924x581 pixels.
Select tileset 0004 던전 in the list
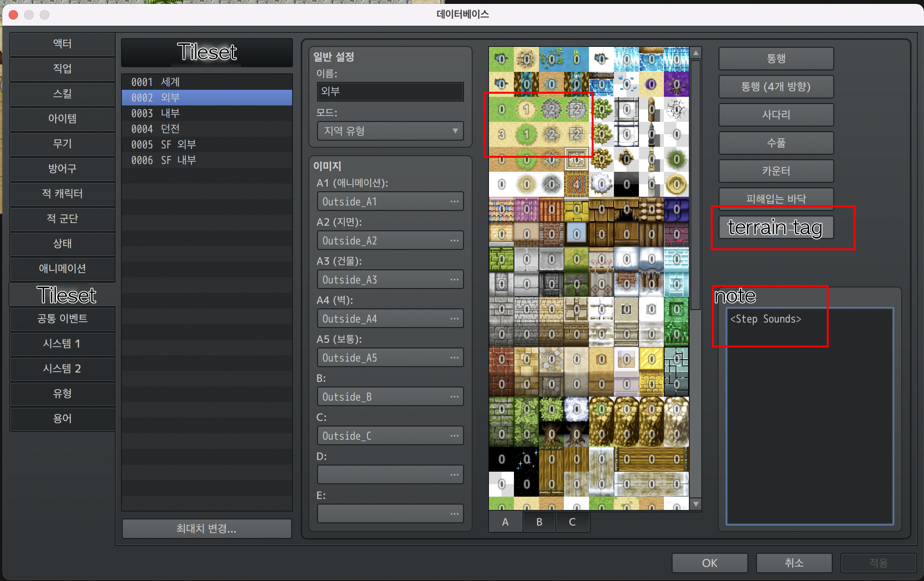[207, 129]
